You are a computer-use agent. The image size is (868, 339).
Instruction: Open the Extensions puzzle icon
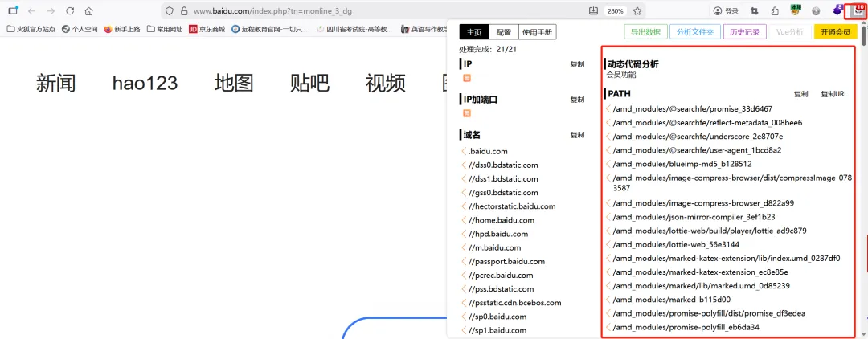[775, 11]
